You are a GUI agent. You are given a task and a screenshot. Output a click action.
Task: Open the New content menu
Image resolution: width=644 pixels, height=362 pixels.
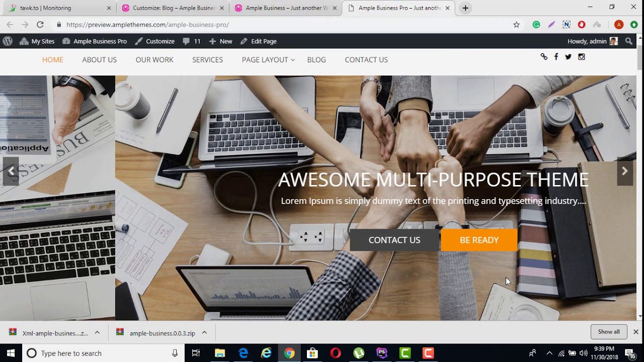[220, 41]
